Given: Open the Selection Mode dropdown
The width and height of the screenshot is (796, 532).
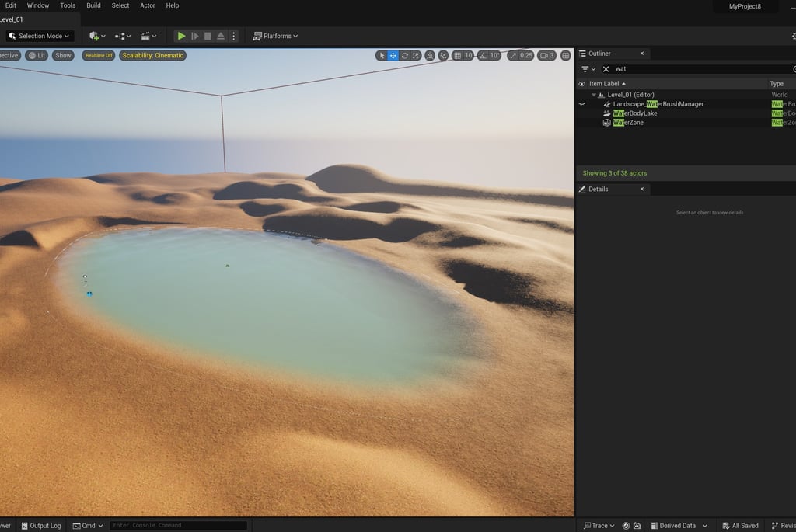Looking at the screenshot, I should pyautogui.click(x=40, y=36).
